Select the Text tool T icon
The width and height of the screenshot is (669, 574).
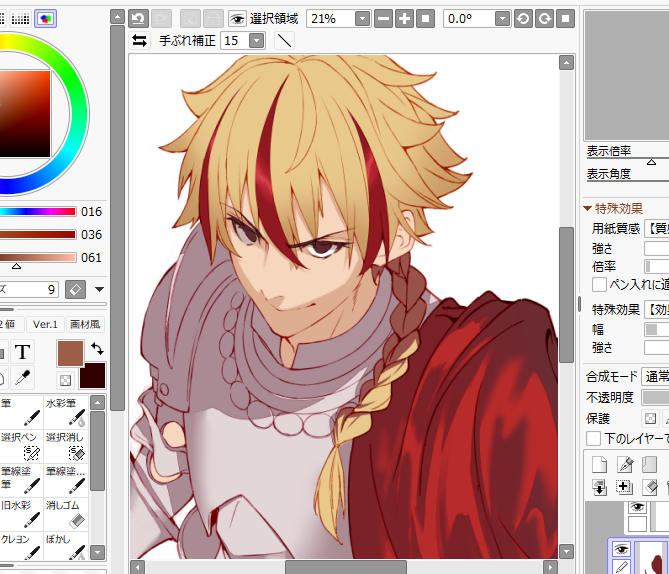(x=23, y=352)
